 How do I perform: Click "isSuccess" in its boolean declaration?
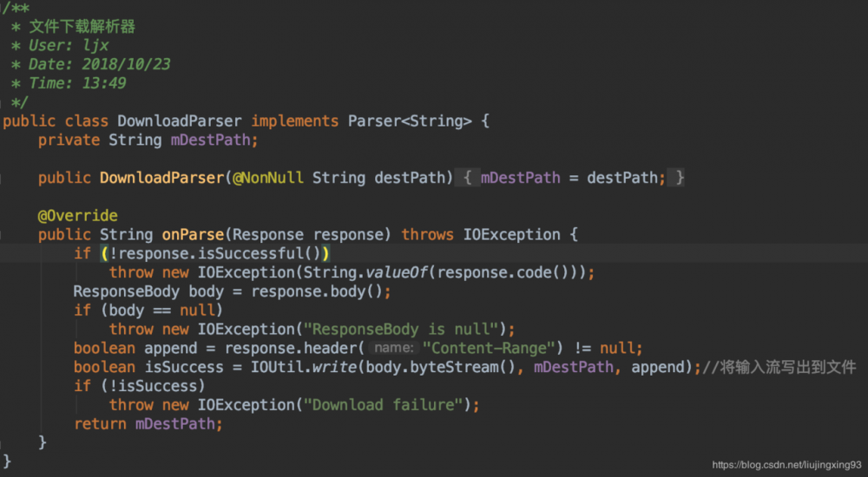coord(184,367)
